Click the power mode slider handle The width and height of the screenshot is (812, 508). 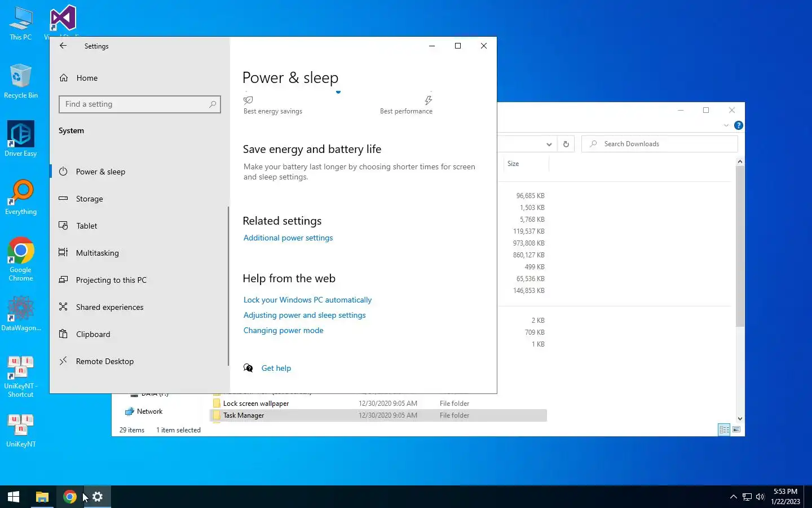pos(338,91)
